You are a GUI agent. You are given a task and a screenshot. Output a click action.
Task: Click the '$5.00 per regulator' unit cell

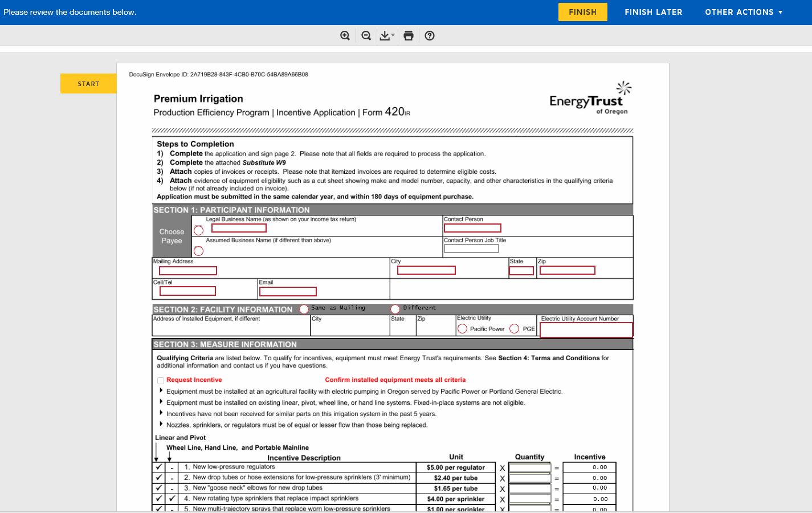(456, 467)
